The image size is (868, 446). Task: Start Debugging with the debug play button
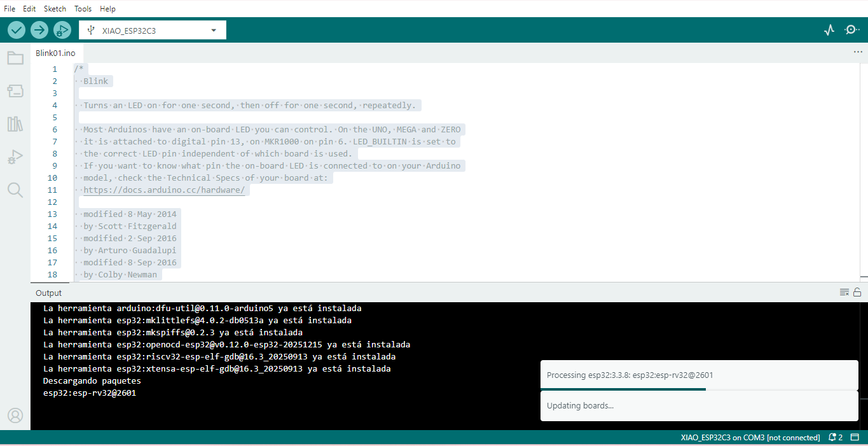[62, 30]
